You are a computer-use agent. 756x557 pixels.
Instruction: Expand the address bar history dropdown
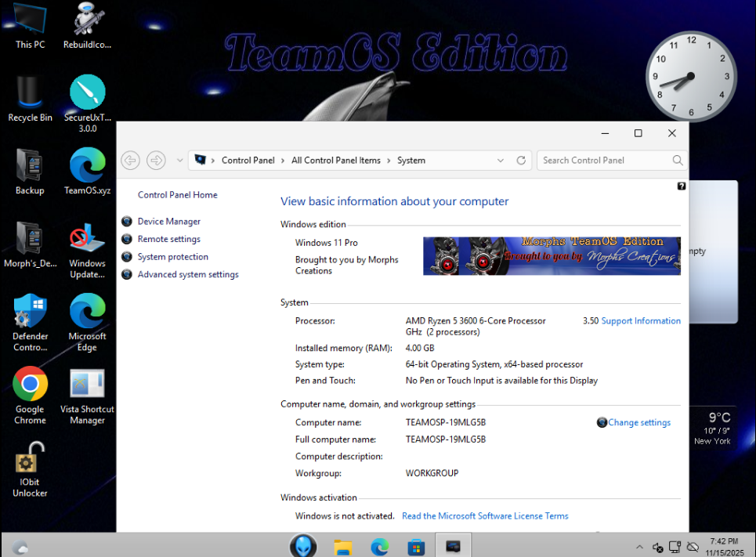[x=501, y=161]
